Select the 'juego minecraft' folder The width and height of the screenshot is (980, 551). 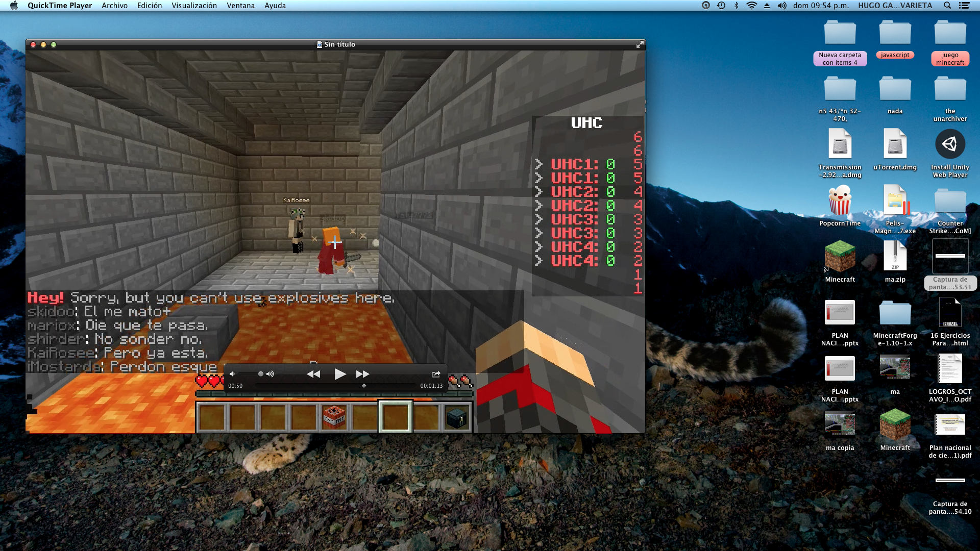[950, 43]
